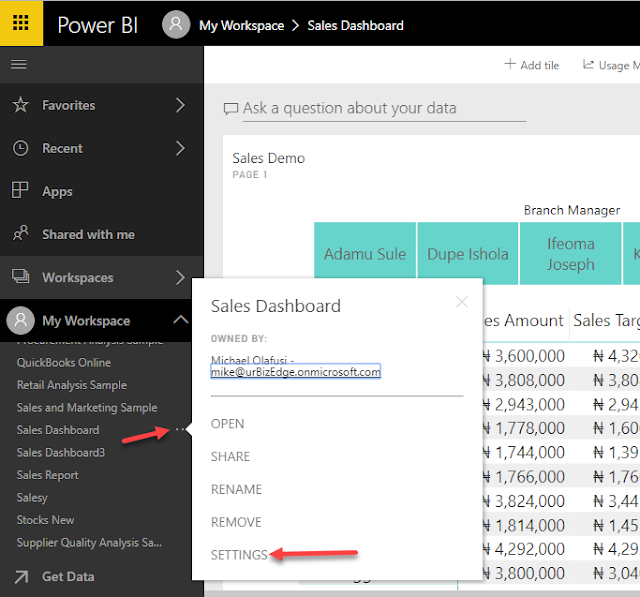Viewport: 640px width, 597px height.
Task: Expand the Workspaces flyout chevron
Action: (x=180, y=277)
